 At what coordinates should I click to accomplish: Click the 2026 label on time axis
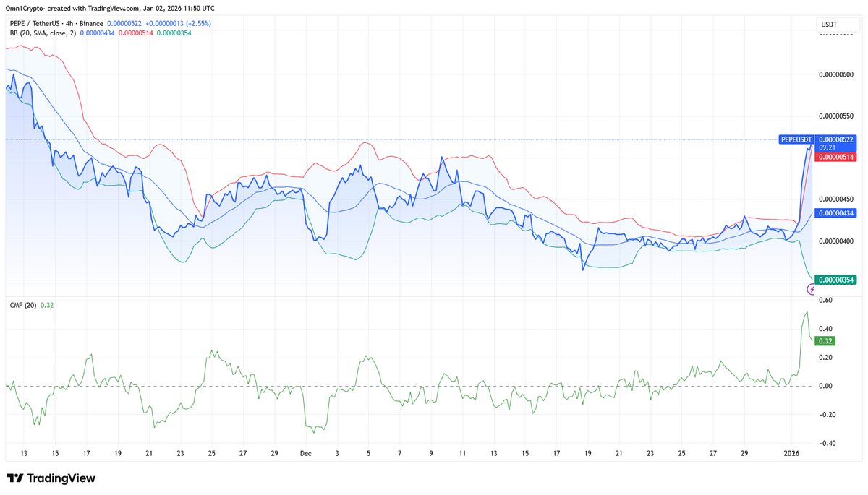point(792,453)
